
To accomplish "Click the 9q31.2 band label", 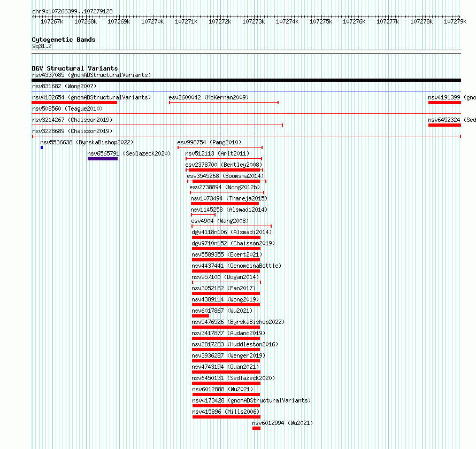I will pyautogui.click(x=42, y=46).
